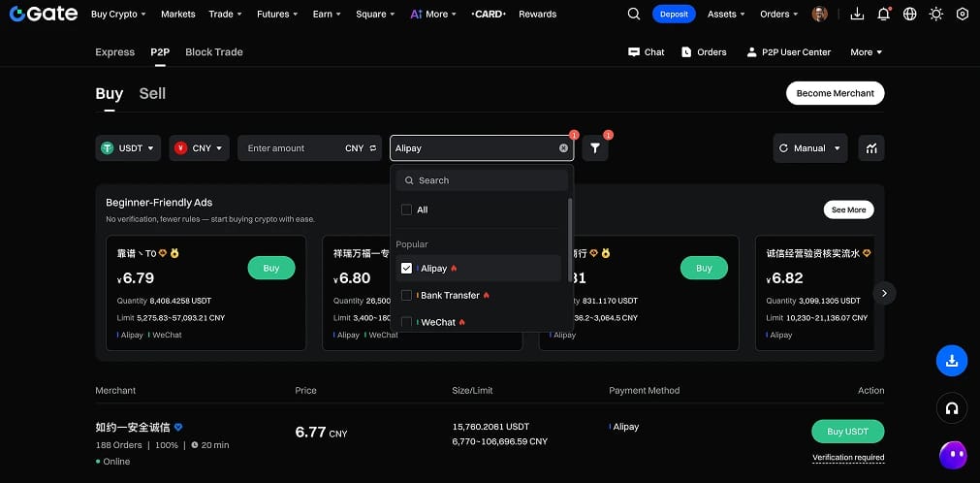This screenshot has height=483, width=980.
Task: Click the Verification required link
Action: pyautogui.click(x=848, y=458)
